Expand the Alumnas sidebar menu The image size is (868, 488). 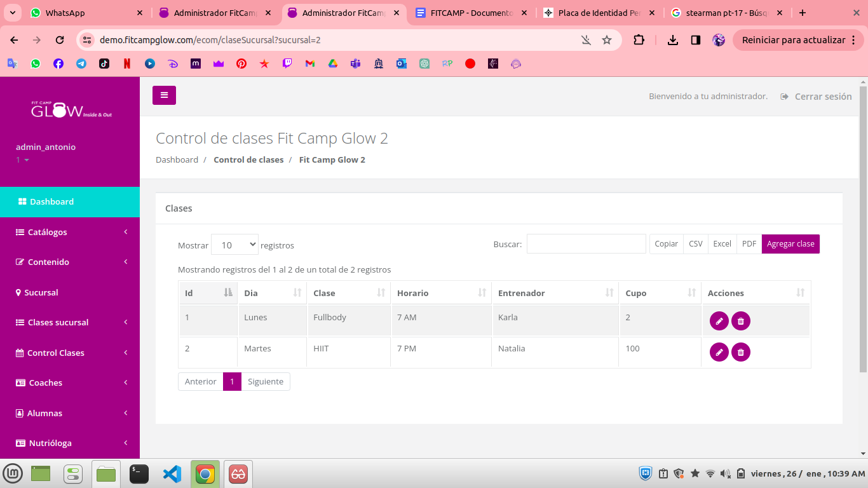coord(70,413)
